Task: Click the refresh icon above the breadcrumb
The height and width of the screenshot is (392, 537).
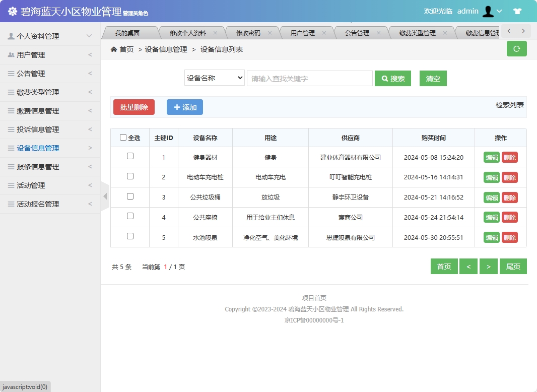Action: (x=516, y=48)
